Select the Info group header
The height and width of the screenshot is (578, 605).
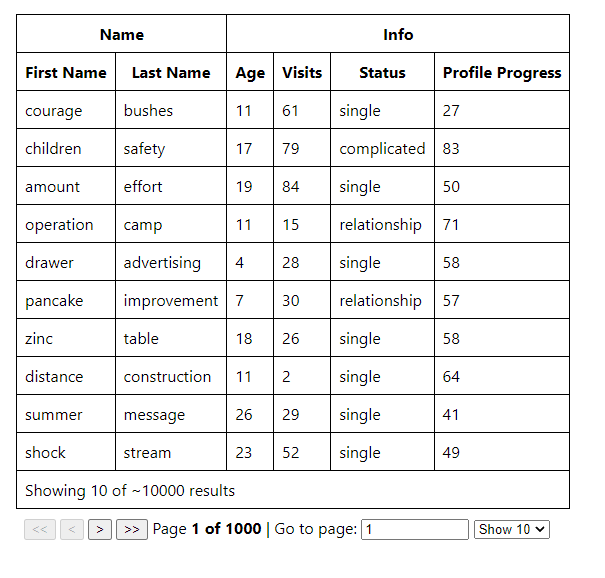(x=398, y=34)
